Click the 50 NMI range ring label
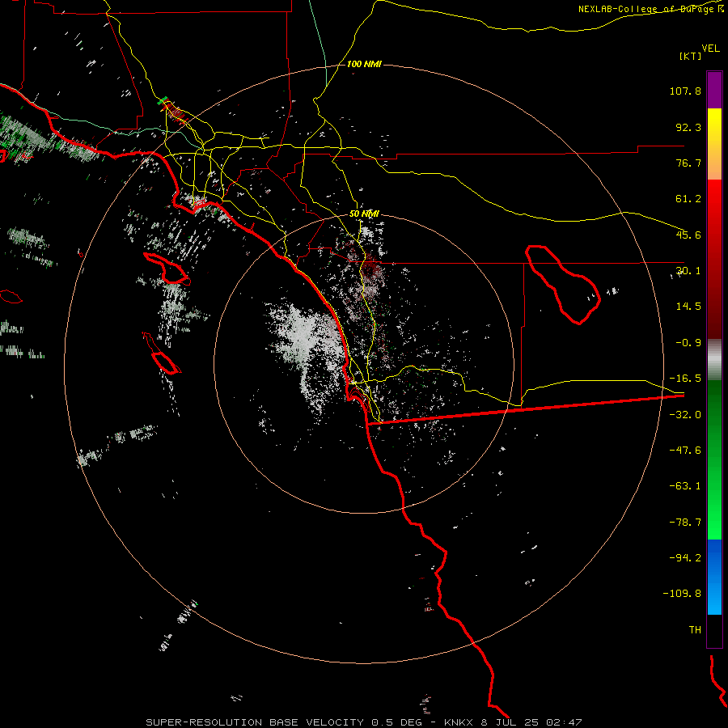Screen dimensions: 728x728 pyautogui.click(x=364, y=214)
